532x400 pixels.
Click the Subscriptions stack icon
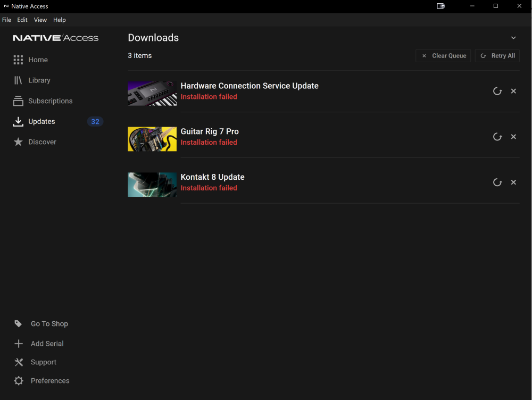pyautogui.click(x=18, y=101)
